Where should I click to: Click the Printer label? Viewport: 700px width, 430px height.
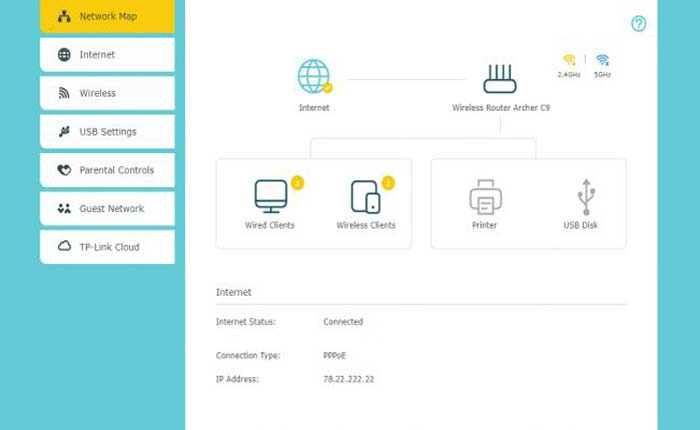click(x=484, y=225)
